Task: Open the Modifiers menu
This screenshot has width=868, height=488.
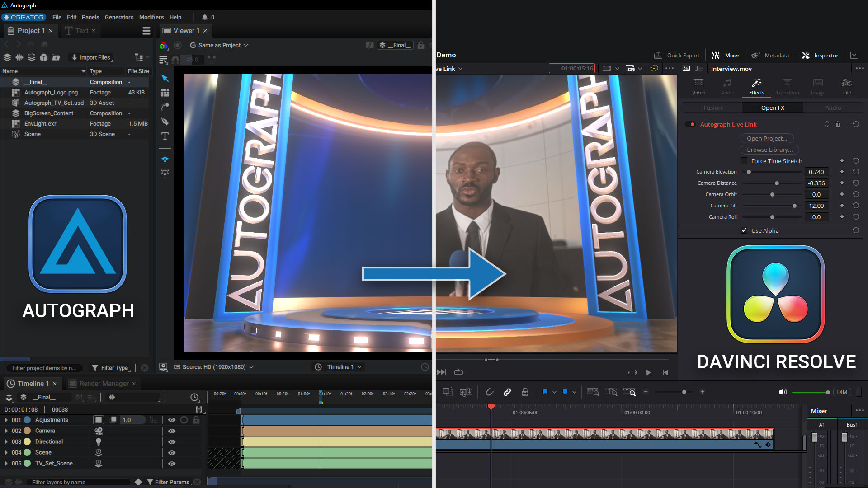Action: 151,17
